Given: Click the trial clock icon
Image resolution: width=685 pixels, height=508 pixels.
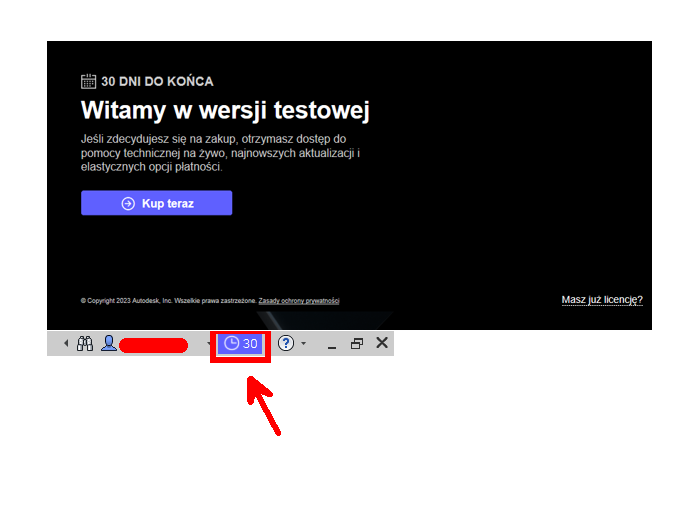Looking at the screenshot, I should click(231, 344).
